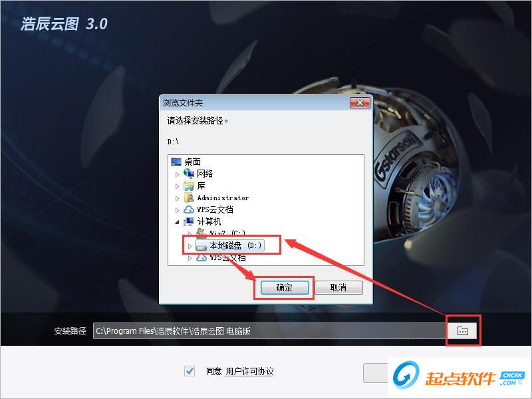Click the Local Disk D drive icon
Screen dimensions: 532x399
coord(201,247)
